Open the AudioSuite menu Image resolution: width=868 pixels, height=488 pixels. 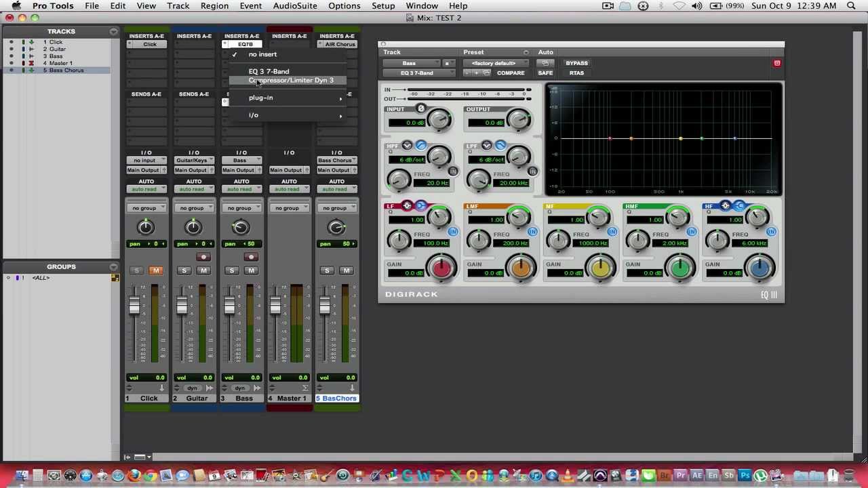pos(295,5)
